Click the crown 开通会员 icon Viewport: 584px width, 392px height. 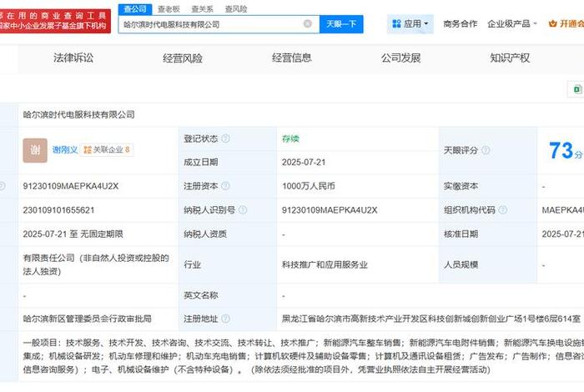pyautogui.click(x=552, y=24)
